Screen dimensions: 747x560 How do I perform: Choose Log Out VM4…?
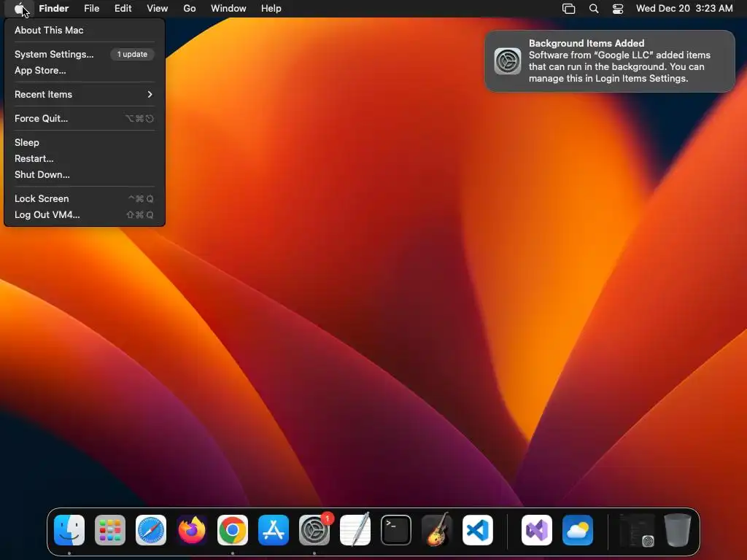(85, 215)
